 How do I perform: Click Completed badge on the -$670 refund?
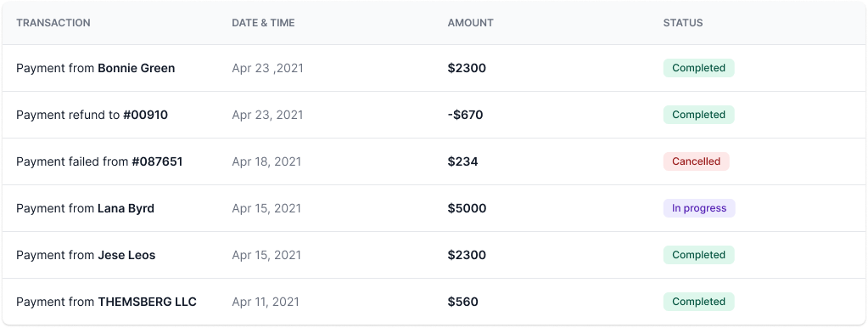(x=698, y=115)
